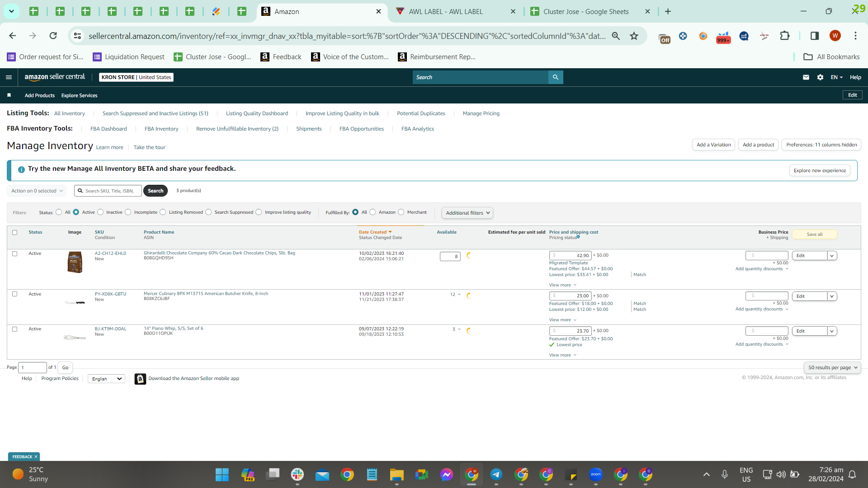Open the Ghirardelli chocolate bag thumbnail

75,262
